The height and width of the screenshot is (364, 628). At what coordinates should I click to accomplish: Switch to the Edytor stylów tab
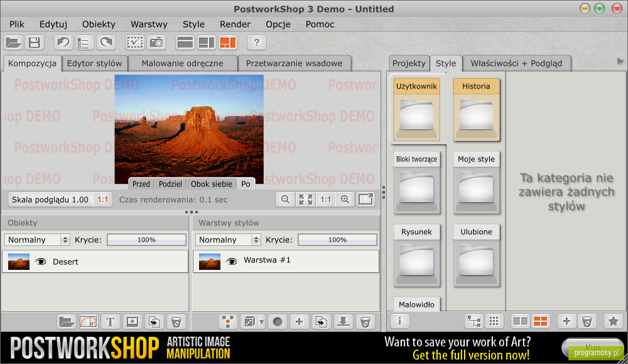[x=95, y=63]
